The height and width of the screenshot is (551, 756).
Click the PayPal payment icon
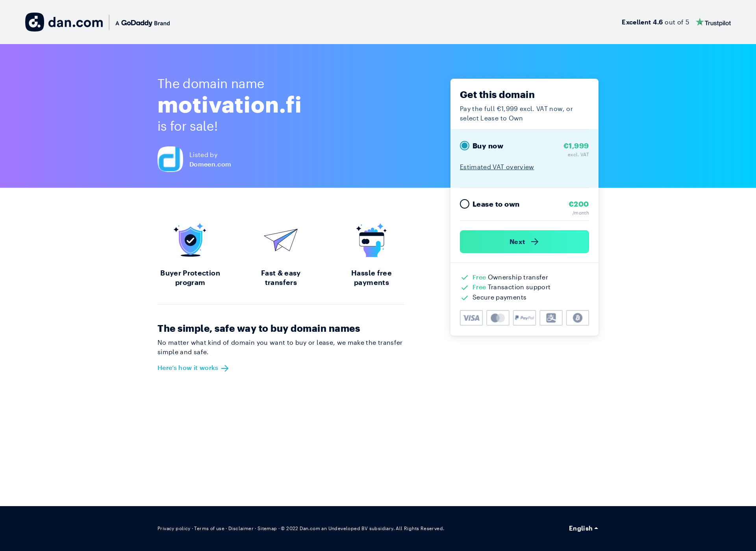tap(524, 318)
